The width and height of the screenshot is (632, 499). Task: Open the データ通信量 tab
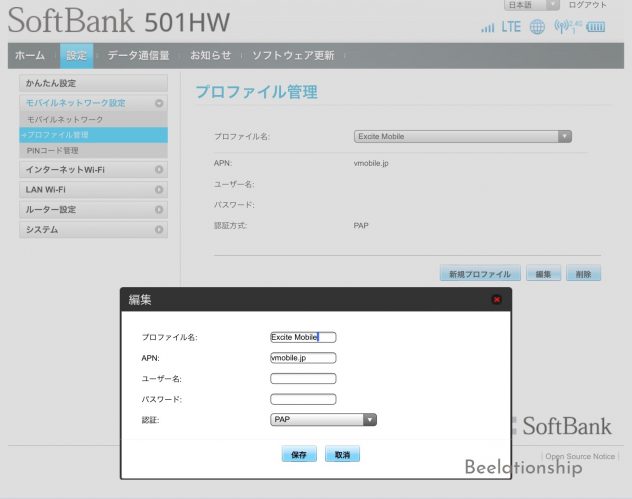click(x=138, y=55)
